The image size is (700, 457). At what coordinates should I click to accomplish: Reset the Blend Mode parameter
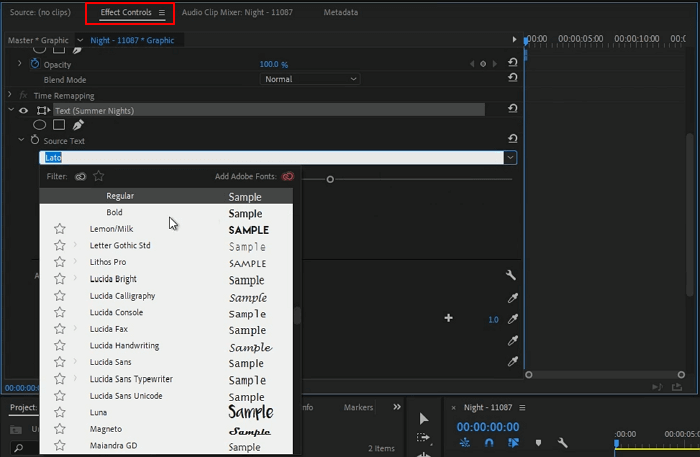tap(512, 78)
